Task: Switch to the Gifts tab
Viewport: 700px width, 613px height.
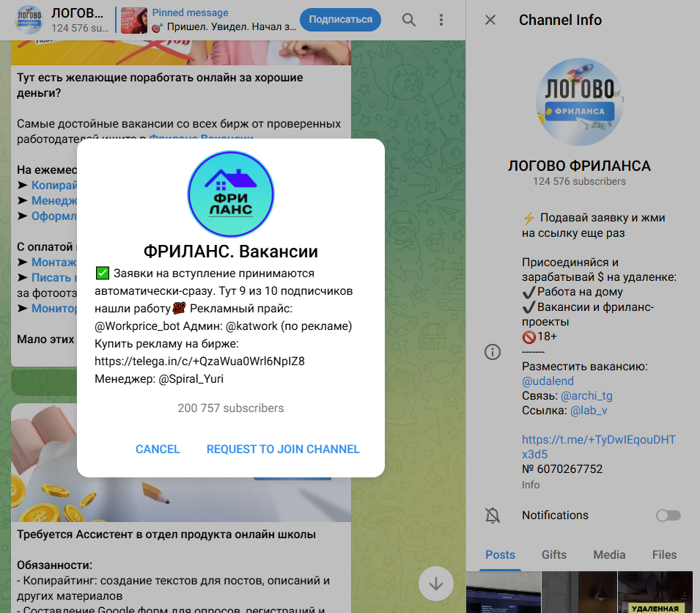Action: (x=554, y=554)
